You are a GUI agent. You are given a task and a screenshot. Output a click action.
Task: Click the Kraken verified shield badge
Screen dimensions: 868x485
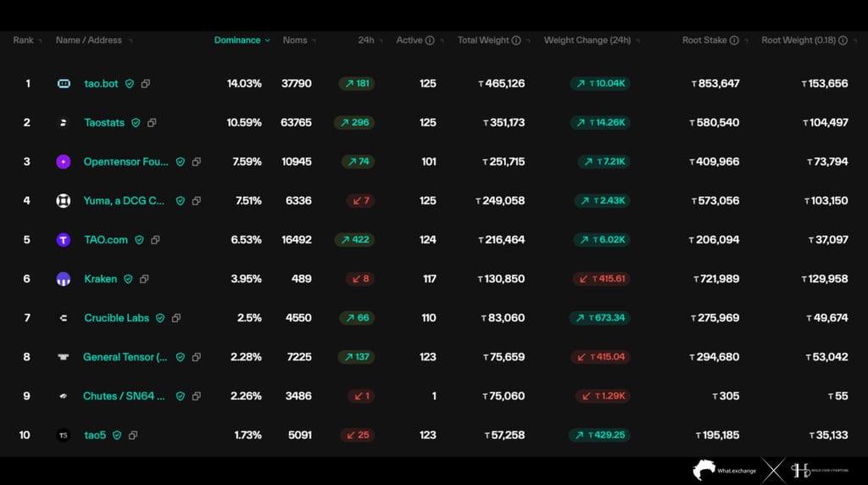(128, 279)
